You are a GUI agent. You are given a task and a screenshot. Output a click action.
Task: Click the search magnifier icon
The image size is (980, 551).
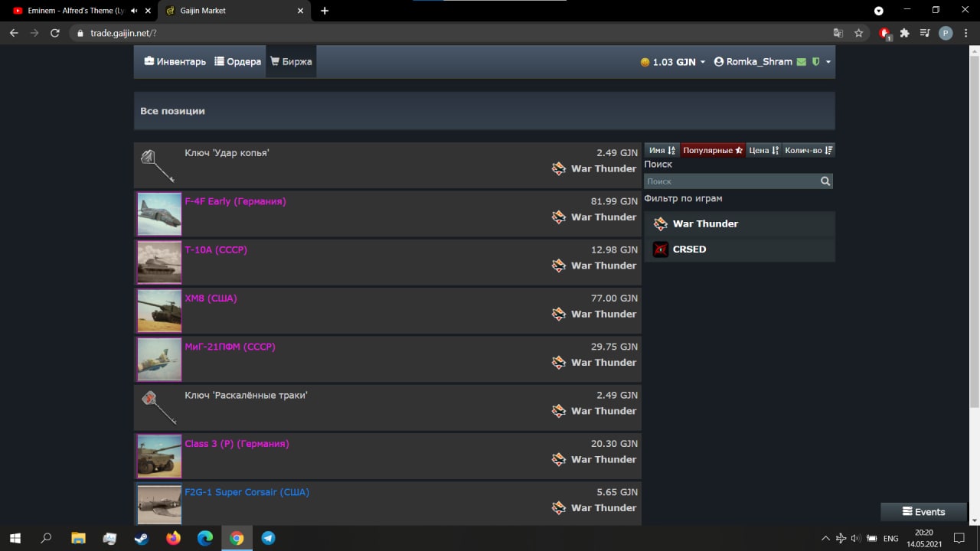(x=825, y=181)
